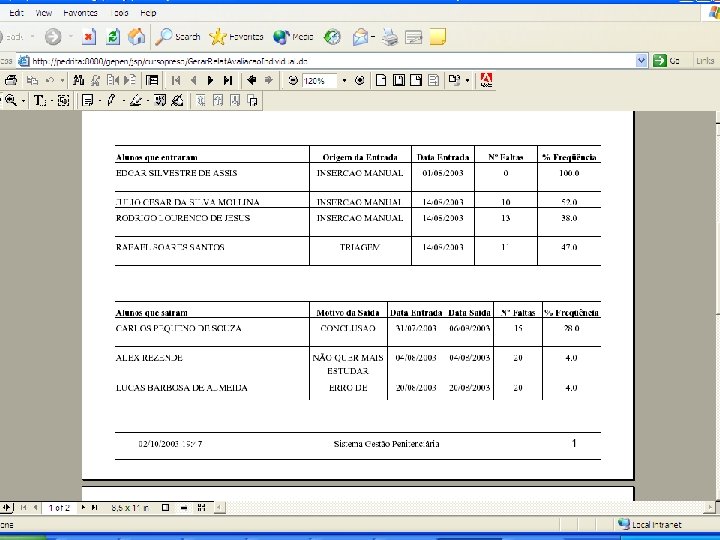Viewport: 720px width, 540px height.
Task: Click the 120% zoom field
Action: [320, 81]
